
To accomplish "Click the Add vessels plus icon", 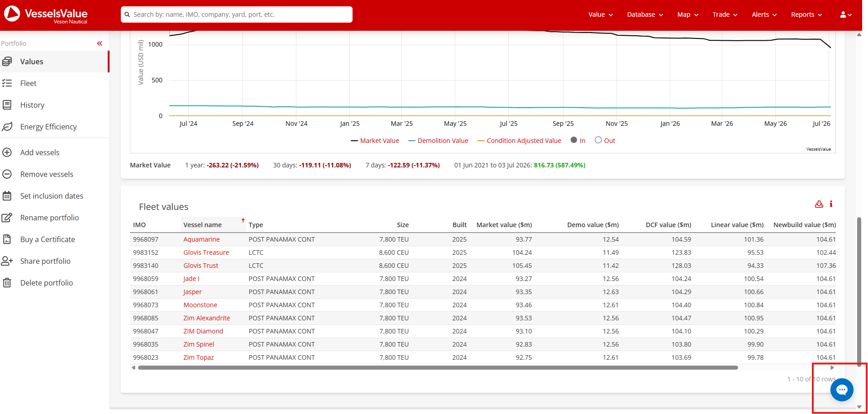I will 7,152.
